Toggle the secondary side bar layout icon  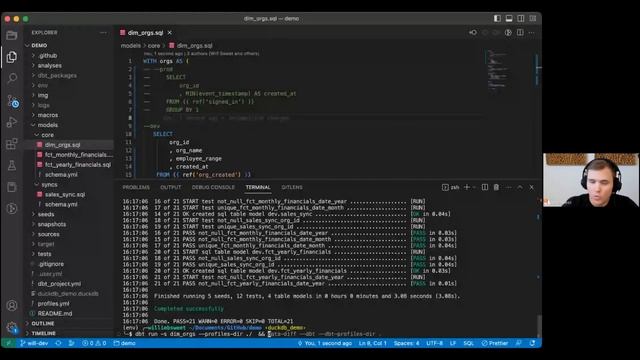pyautogui.click(x=521, y=18)
